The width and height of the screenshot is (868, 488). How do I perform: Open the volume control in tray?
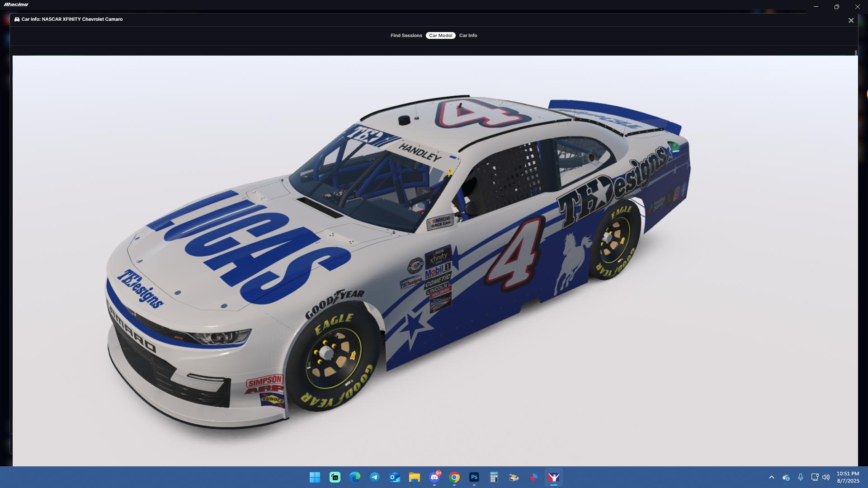point(826,477)
